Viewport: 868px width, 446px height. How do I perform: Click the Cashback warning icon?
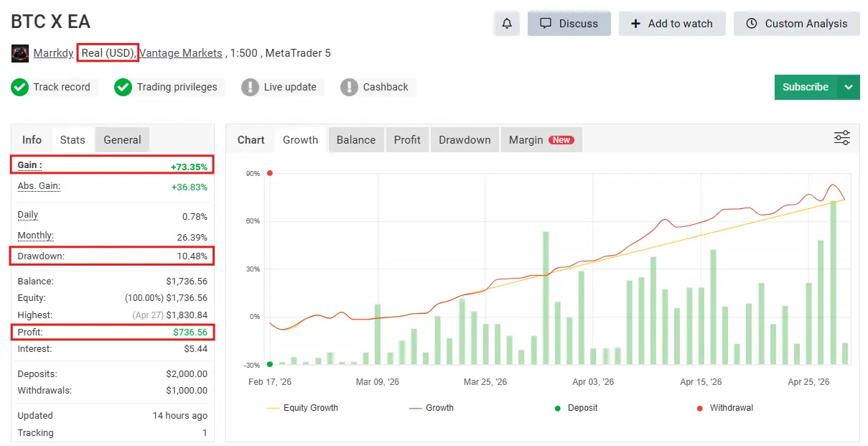tap(349, 87)
